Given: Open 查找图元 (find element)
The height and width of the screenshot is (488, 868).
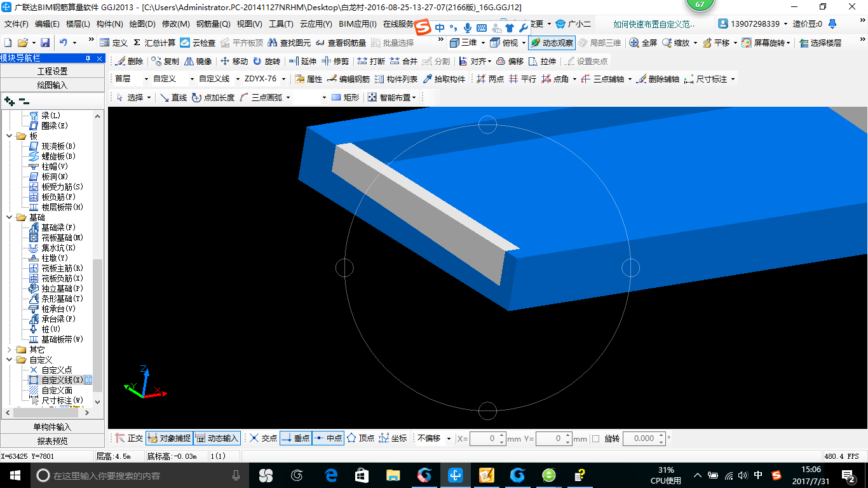Looking at the screenshot, I should [289, 43].
